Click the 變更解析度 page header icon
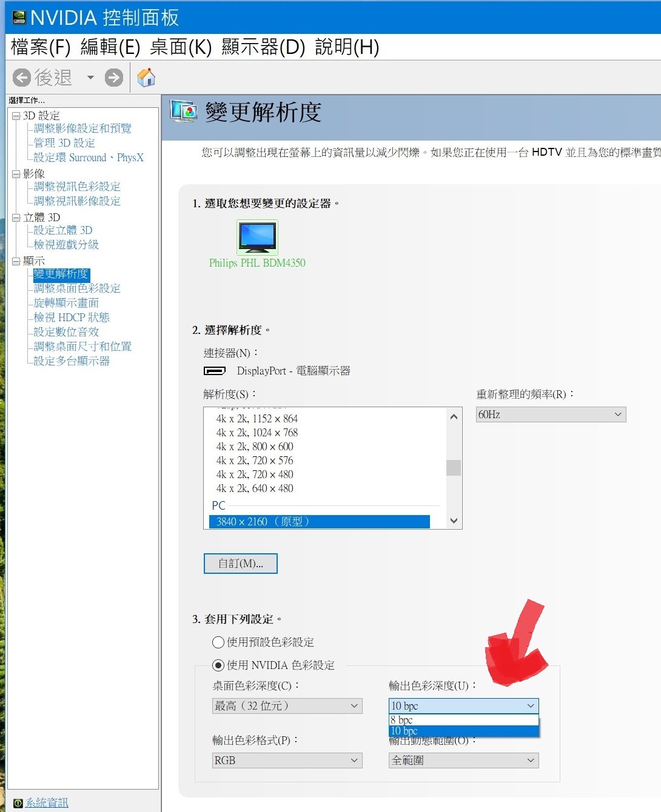Viewport: 661px width, 812px height. 184,111
